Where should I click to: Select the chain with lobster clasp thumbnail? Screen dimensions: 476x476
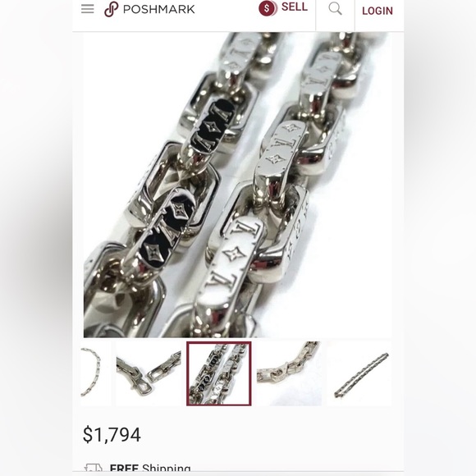289,373
